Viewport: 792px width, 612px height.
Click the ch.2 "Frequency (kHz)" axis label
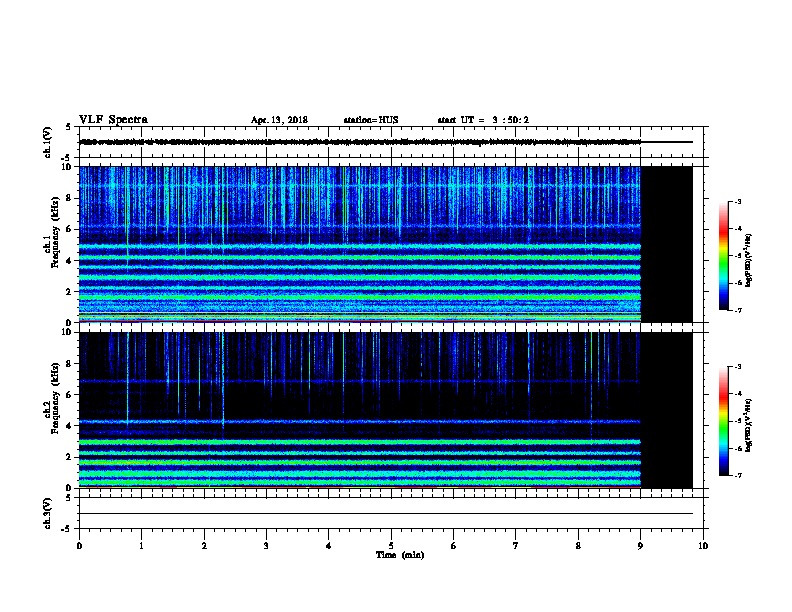point(55,398)
